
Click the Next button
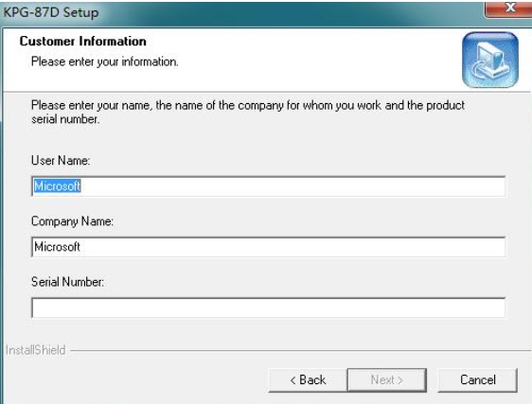click(x=387, y=380)
